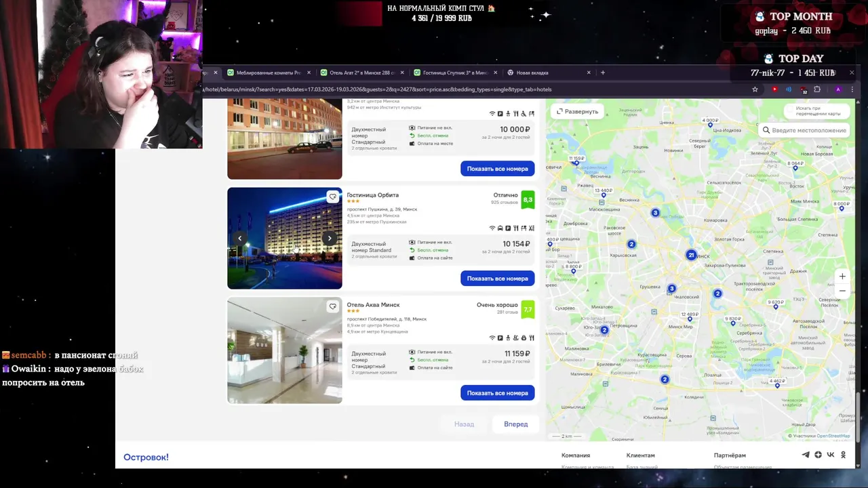This screenshot has width=868, height=488.
Task: Switch to 'Мебелированные комнаты' browser tab
Action: tap(268, 73)
